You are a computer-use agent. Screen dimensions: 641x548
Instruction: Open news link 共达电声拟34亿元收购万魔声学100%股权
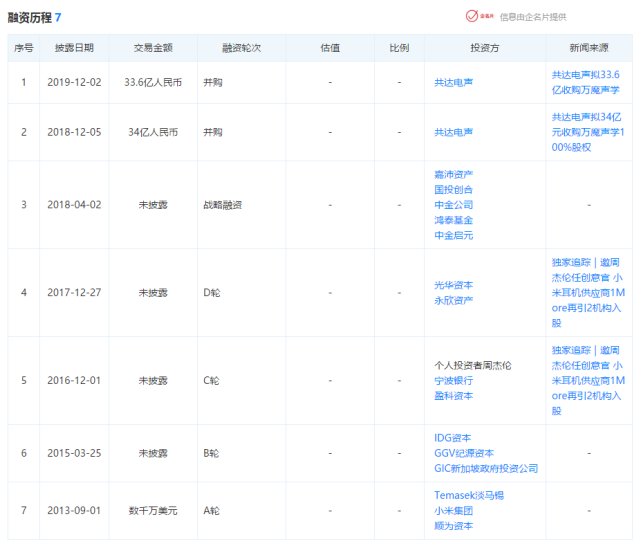[x=588, y=132]
